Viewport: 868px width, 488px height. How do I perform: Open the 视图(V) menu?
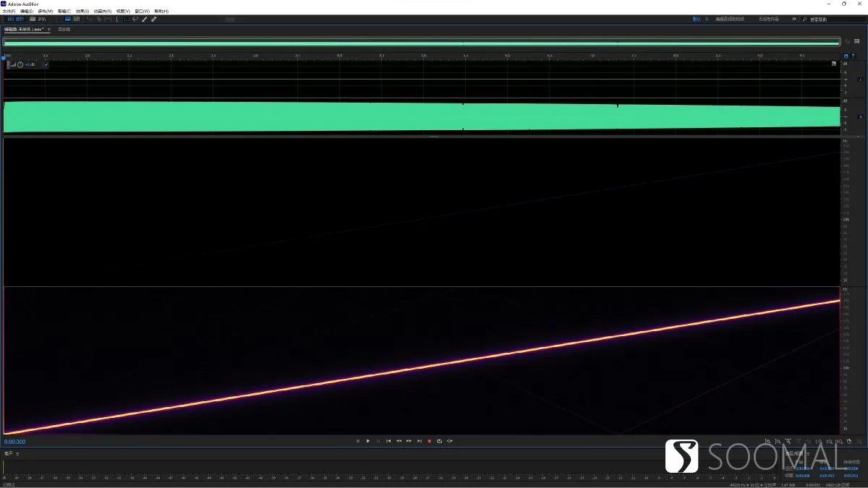click(123, 12)
